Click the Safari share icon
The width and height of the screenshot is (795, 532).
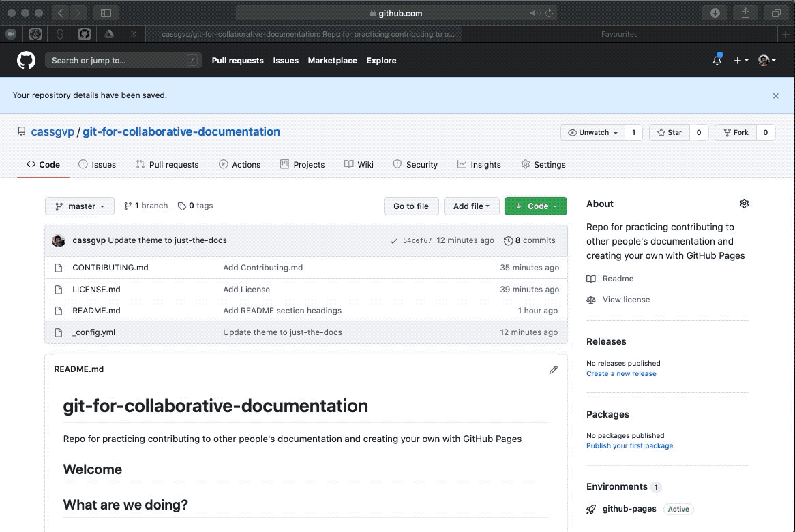(745, 13)
